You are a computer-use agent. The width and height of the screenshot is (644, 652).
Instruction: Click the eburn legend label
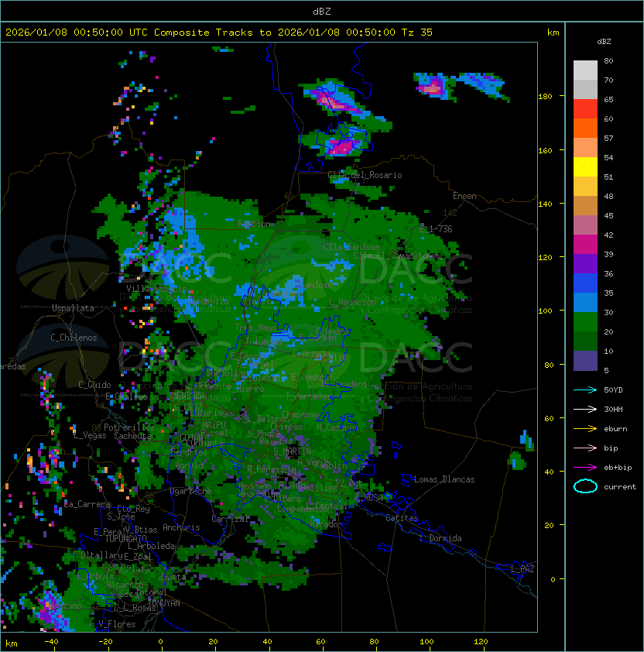tap(615, 429)
